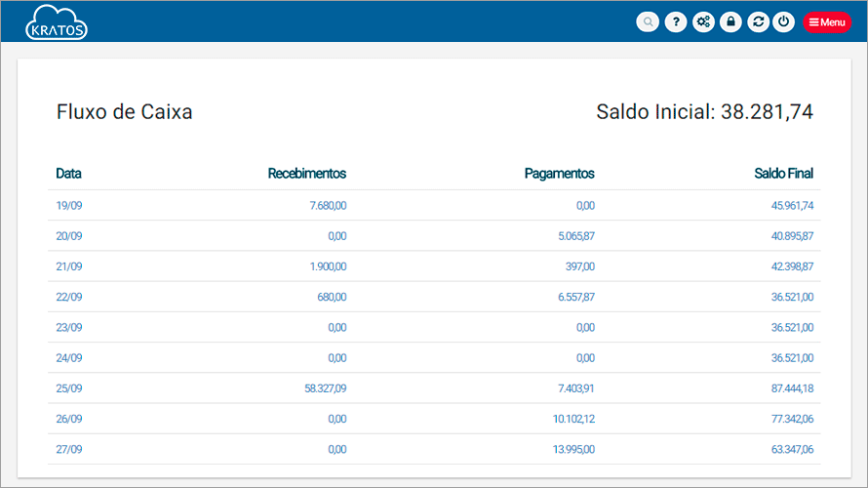Click the Pagamentos column header
868x488 pixels.
560,174
